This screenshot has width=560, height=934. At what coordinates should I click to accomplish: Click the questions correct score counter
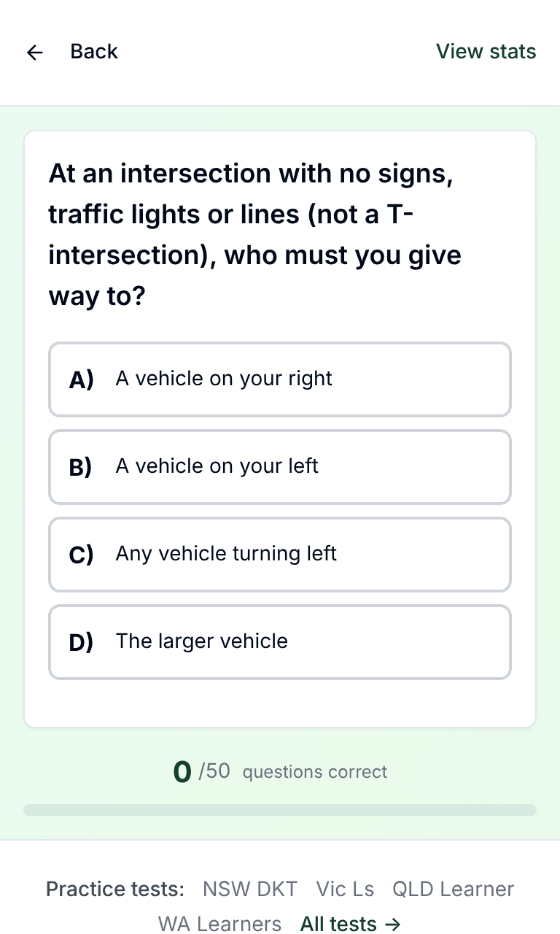[x=280, y=771]
